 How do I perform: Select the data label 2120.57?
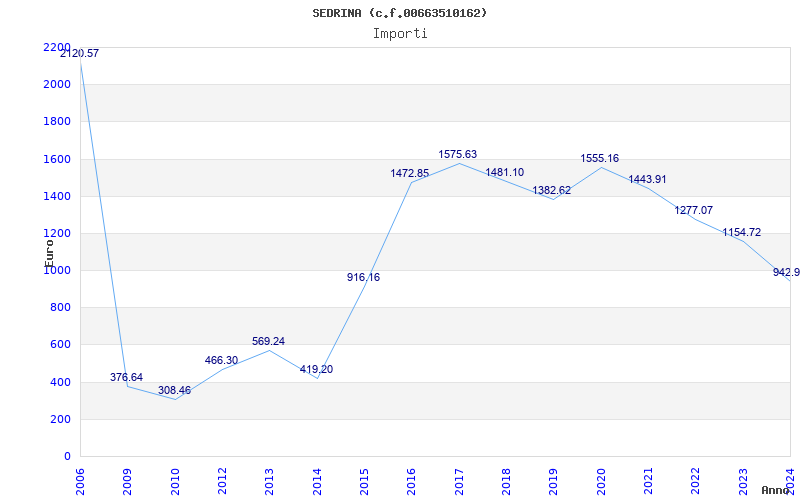pos(79,53)
